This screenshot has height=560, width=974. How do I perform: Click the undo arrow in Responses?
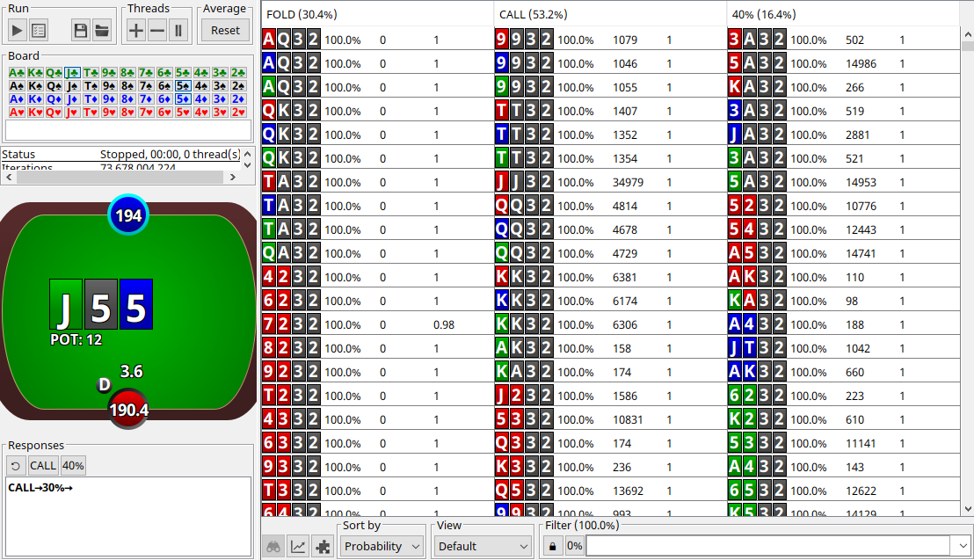[16, 466]
